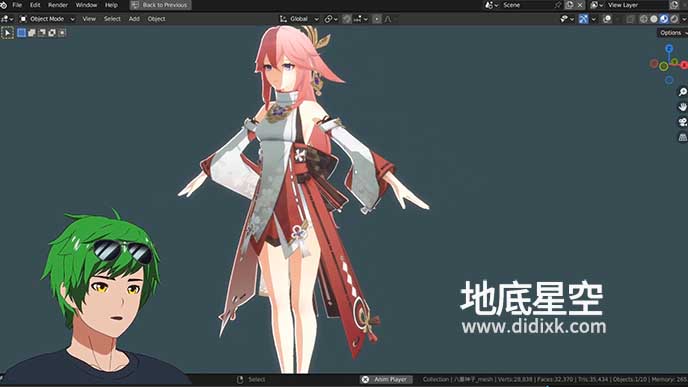Open the view layer browse dropdown
Viewport: 688px width, 387px height.
[597, 5]
